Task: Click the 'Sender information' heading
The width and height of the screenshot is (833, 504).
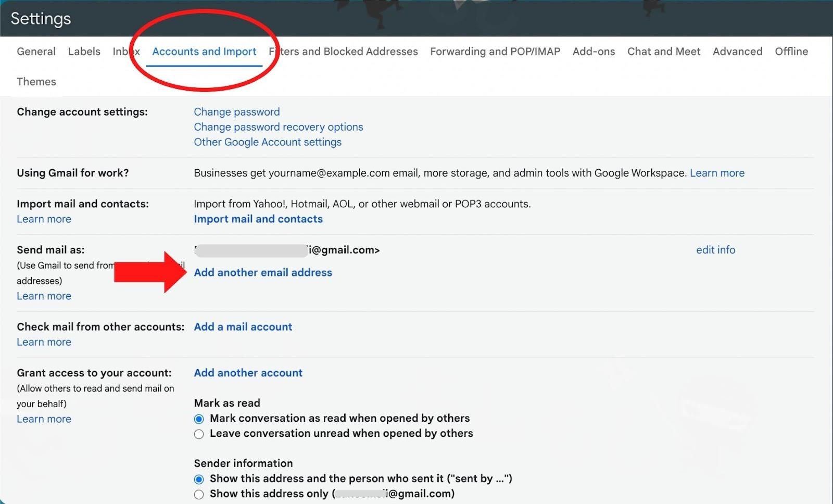Action: pyautogui.click(x=243, y=463)
